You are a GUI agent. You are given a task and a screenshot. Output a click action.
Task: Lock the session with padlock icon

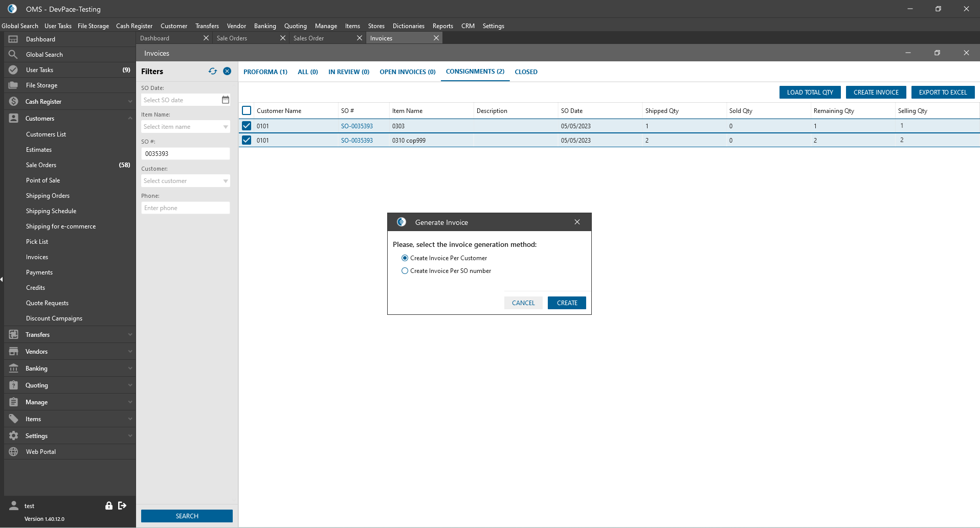pyautogui.click(x=109, y=506)
